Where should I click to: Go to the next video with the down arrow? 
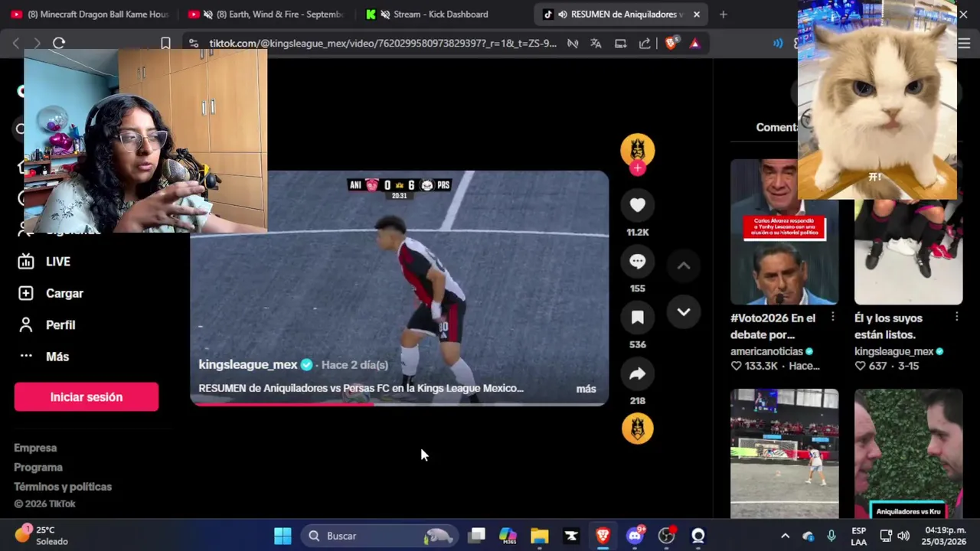pyautogui.click(x=684, y=312)
